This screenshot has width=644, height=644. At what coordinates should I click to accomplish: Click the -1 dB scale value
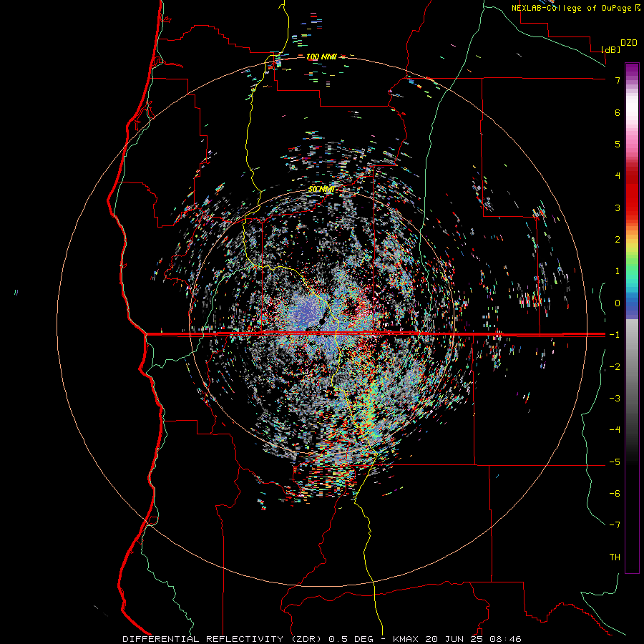point(615,335)
